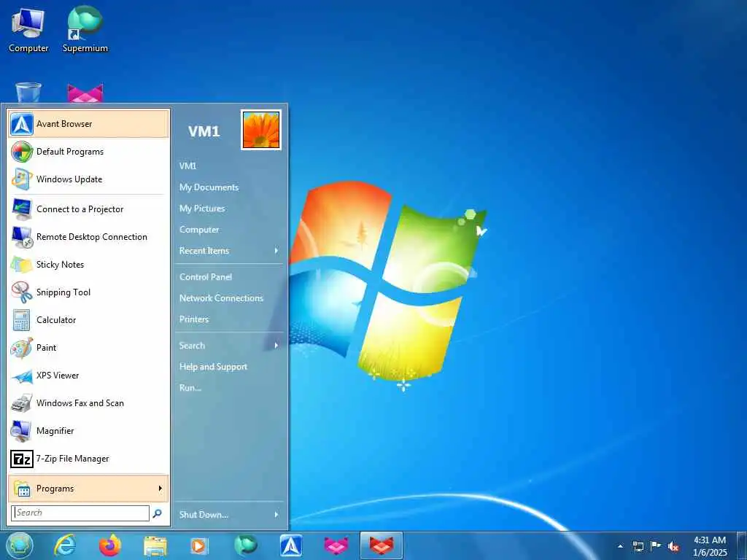This screenshot has width=747, height=560.
Task: Launch Magnifier from its icon
Action: 22,430
